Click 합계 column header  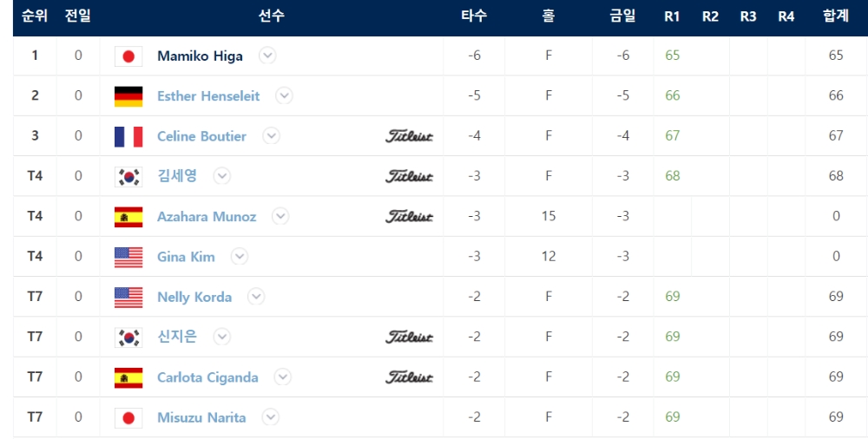(x=836, y=16)
